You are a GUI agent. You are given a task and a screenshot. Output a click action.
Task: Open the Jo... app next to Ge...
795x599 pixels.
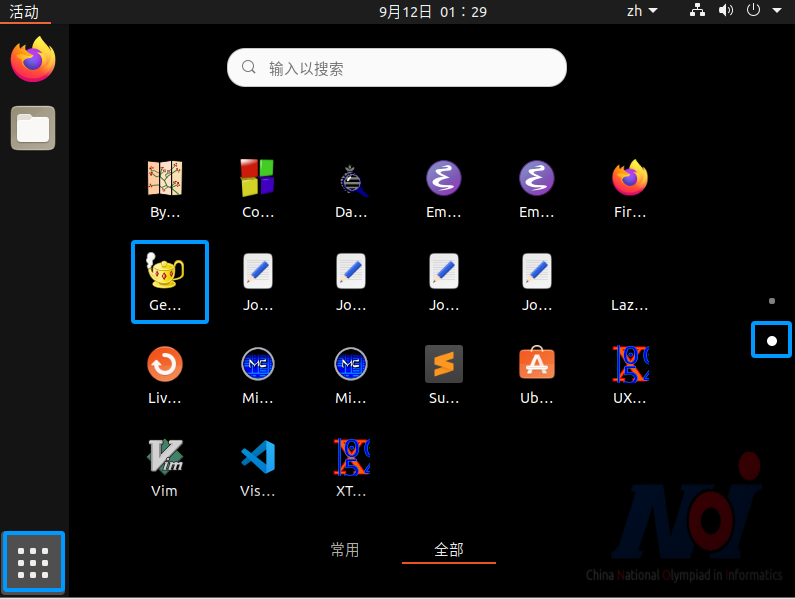tap(258, 282)
